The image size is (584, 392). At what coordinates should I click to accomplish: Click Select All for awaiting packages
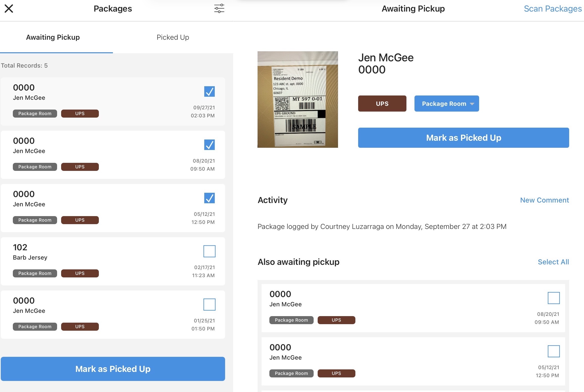tap(553, 262)
